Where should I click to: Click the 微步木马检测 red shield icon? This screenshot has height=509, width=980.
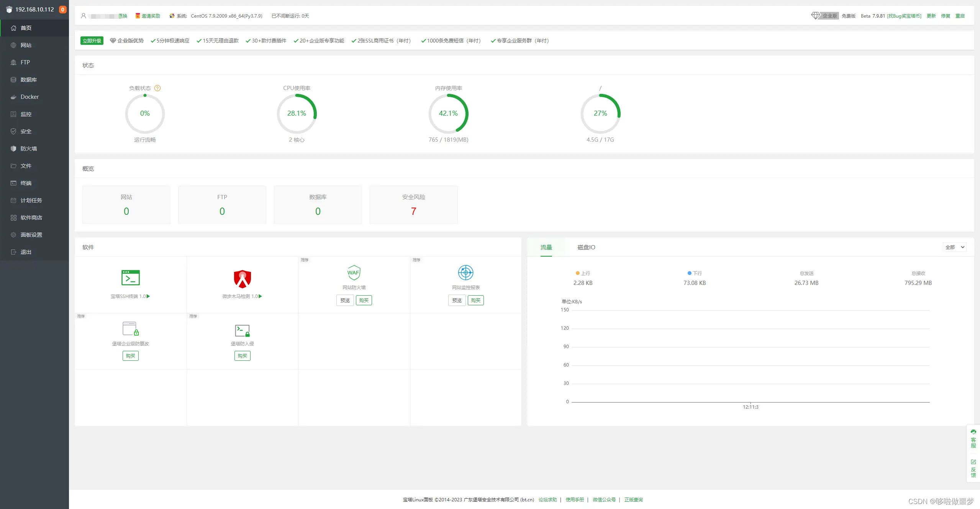242,279
